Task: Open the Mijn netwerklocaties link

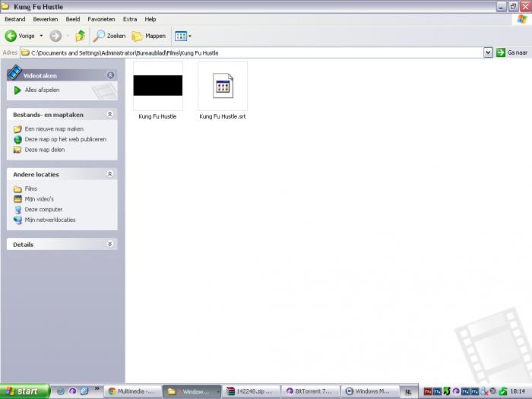Action: click(50, 220)
